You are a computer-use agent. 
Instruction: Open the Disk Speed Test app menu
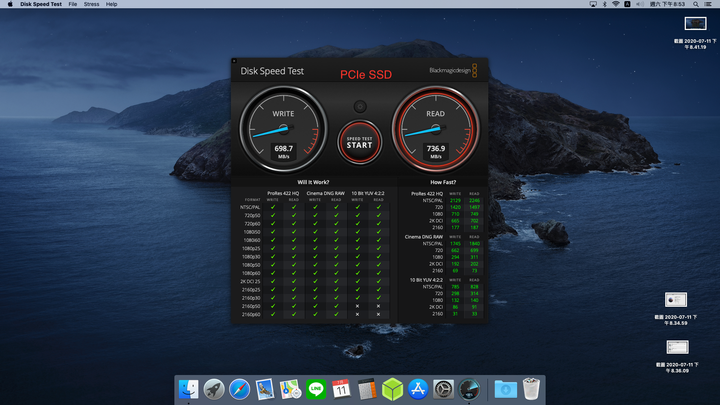tap(41, 4)
